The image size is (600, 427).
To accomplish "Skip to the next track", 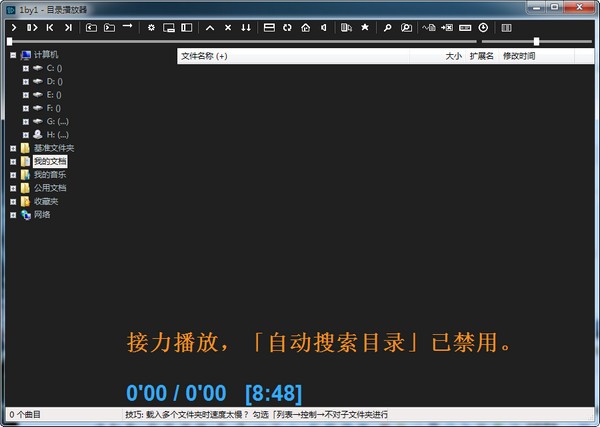I will 68,27.
